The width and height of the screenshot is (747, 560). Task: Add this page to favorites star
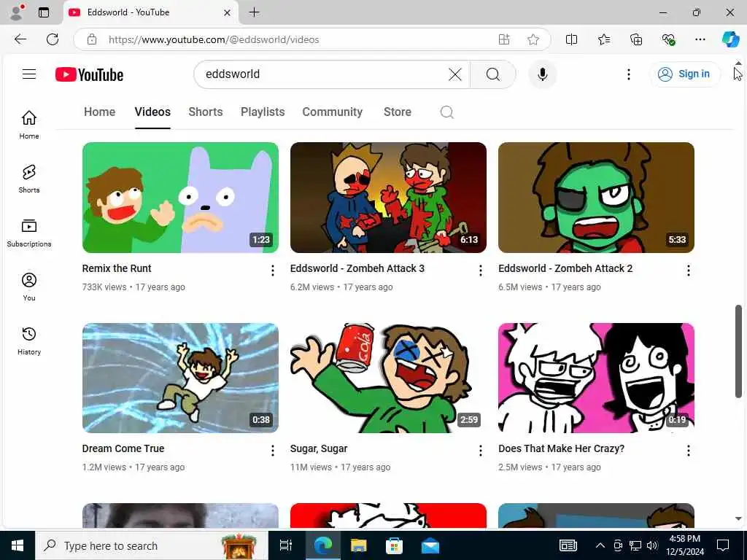[x=533, y=39]
